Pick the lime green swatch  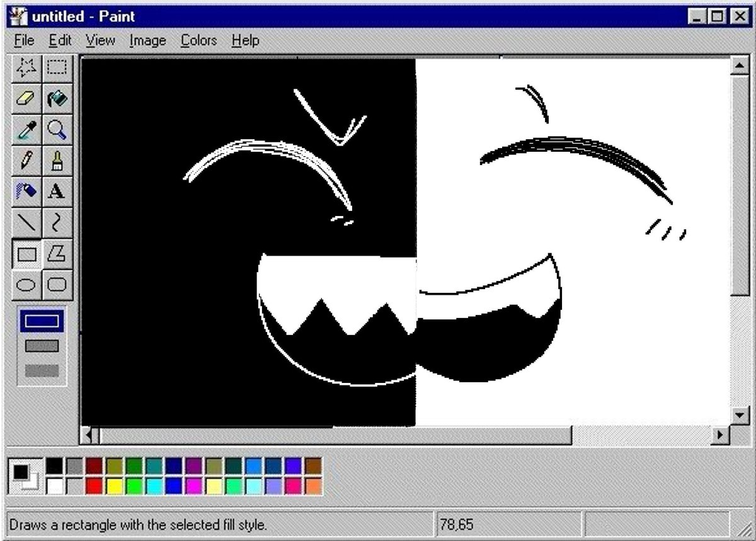pyautogui.click(x=134, y=486)
